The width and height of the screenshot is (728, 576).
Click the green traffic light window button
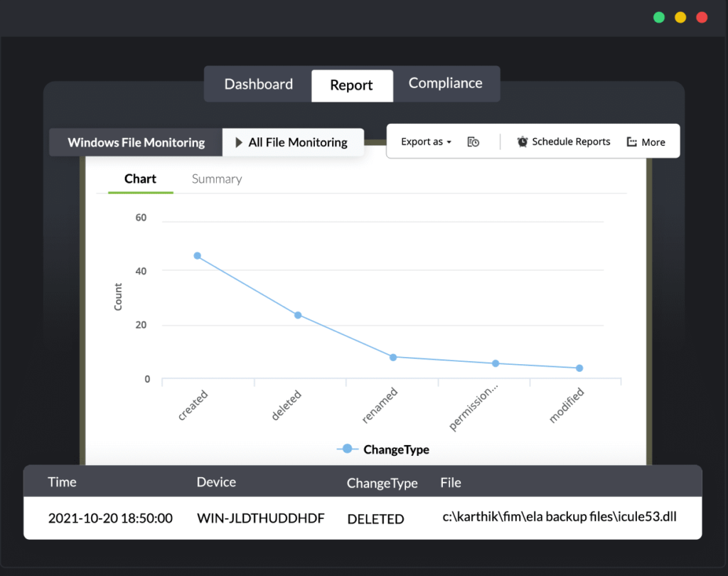658,17
